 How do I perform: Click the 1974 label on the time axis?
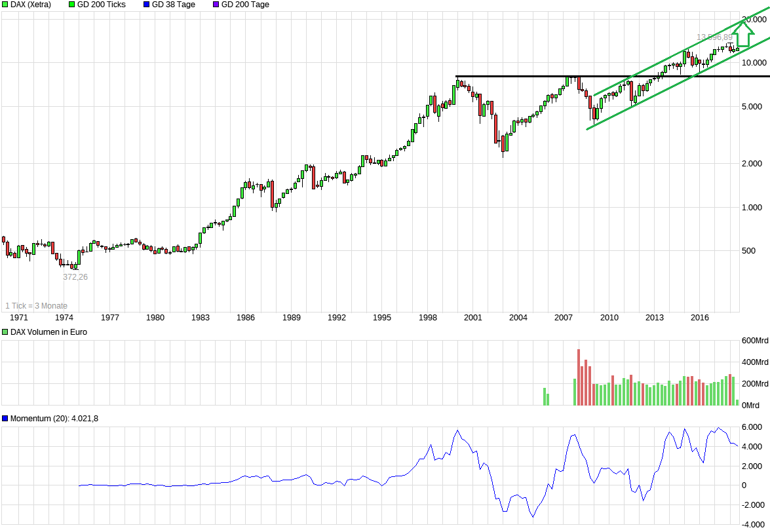(x=64, y=318)
